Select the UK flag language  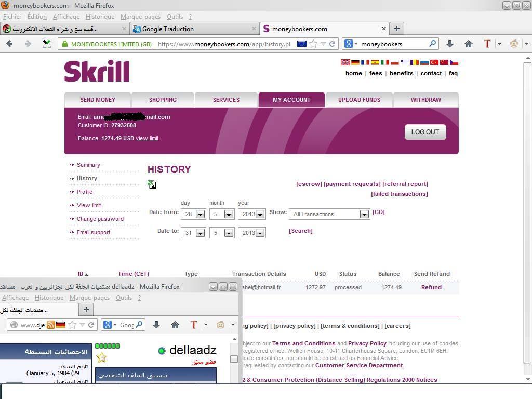tap(345, 62)
